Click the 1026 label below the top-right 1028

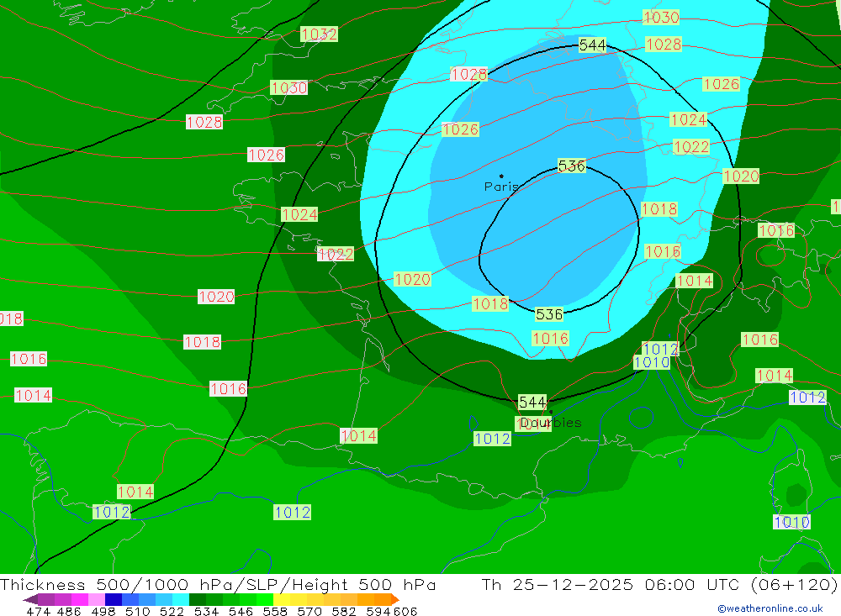coord(722,84)
